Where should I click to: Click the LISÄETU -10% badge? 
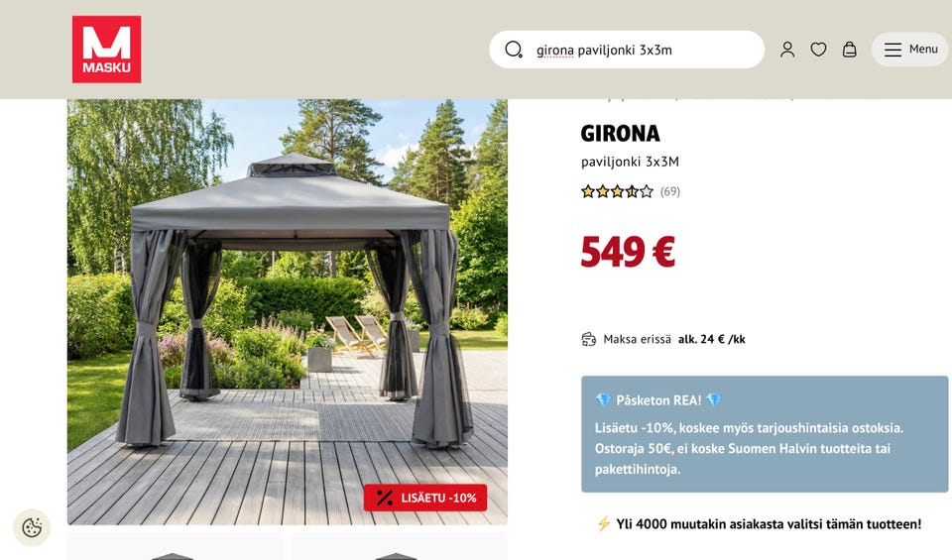point(425,498)
